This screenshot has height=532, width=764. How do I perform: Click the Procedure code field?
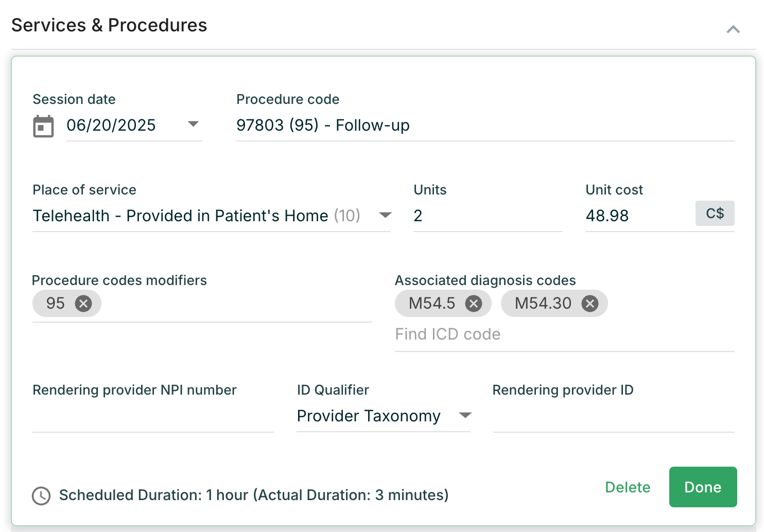[484, 126]
